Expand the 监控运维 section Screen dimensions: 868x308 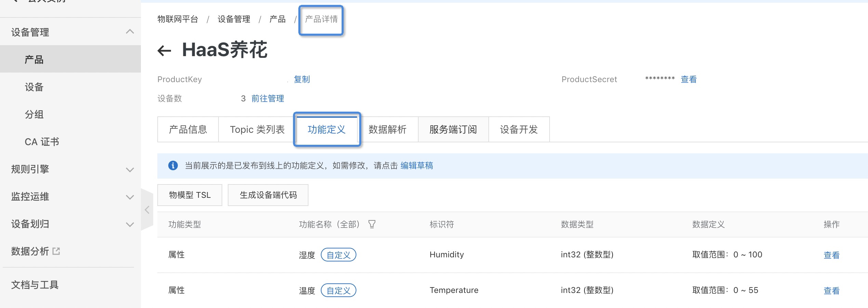tap(130, 197)
